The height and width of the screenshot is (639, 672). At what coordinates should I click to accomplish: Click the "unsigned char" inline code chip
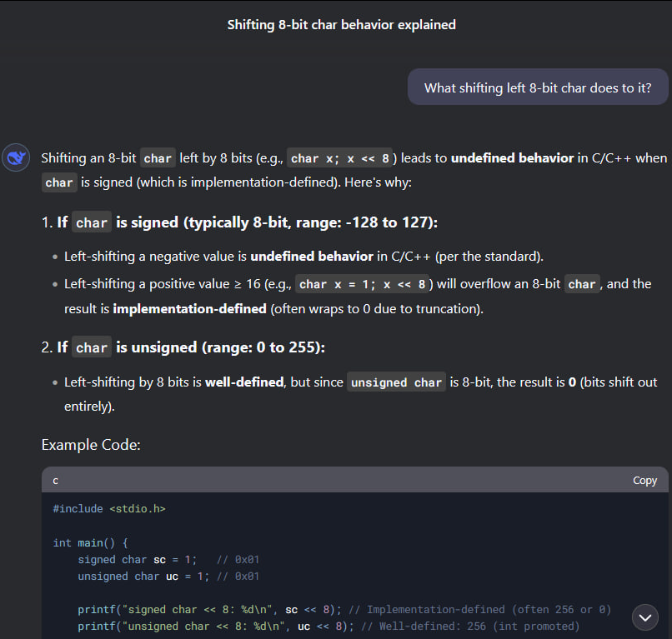click(x=396, y=382)
